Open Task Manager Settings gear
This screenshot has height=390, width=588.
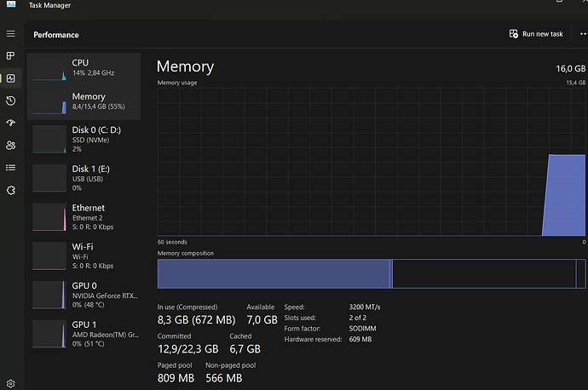11,383
